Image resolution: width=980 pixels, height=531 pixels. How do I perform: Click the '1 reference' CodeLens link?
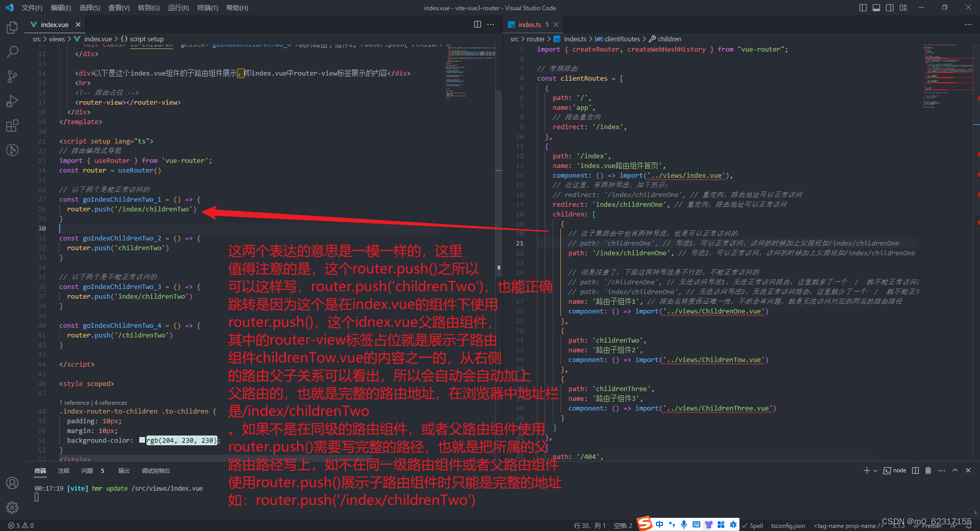pos(75,403)
